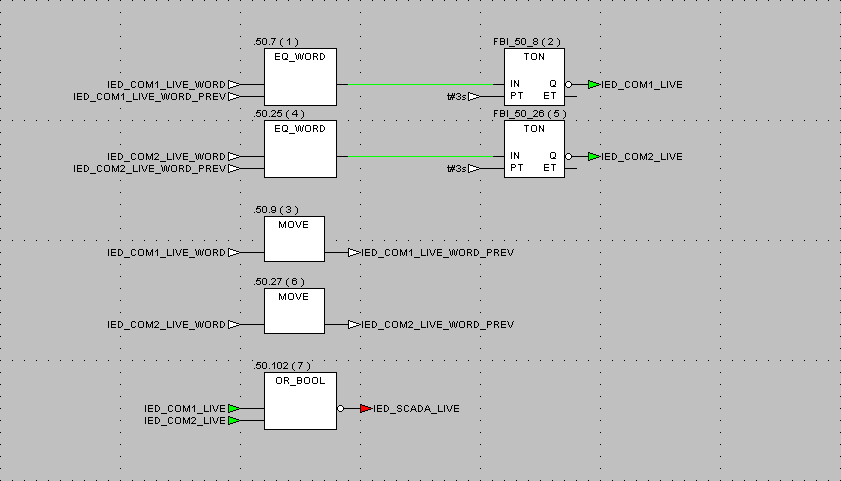Select the IED_COM1_LIVE_WORD label at EQ_WORD .50.7 input
The width and height of the screenshot is (841, 481).
click(166, 85)
